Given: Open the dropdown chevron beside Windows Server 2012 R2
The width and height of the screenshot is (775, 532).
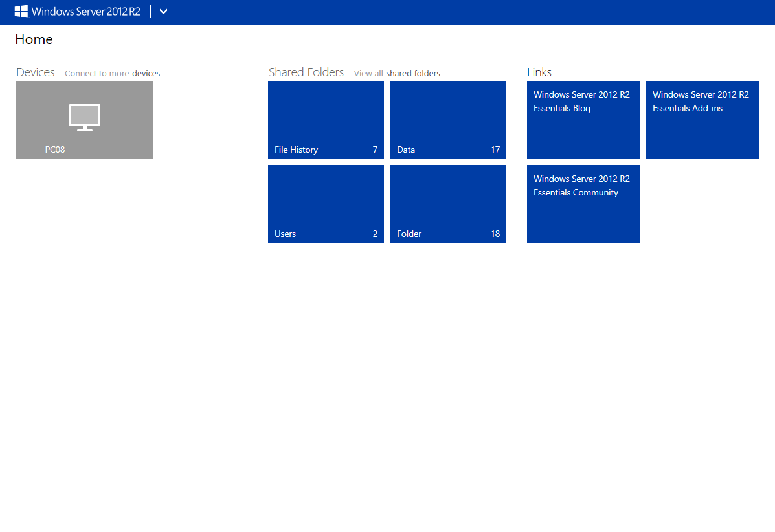Looking at the screenshot, I should tap(164, 12).
